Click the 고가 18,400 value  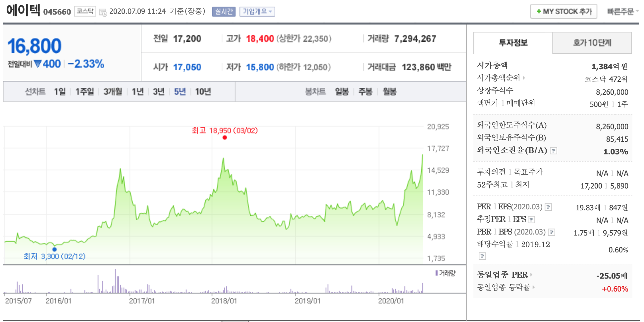260,39
